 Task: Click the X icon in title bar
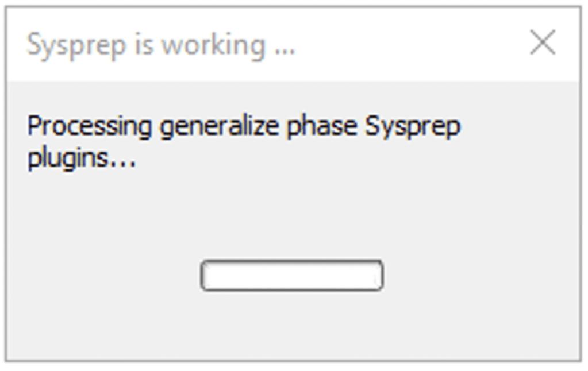[x=542, y=43]
